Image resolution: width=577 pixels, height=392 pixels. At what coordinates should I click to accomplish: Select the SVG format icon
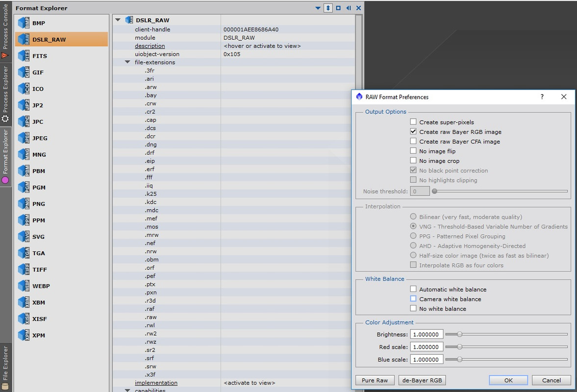(24, 237)
